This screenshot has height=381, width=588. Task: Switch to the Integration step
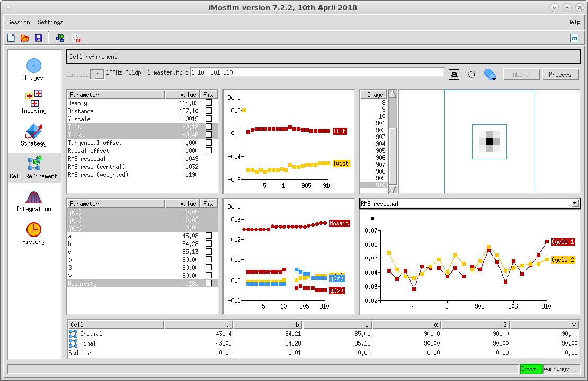[x=33, y=201]
